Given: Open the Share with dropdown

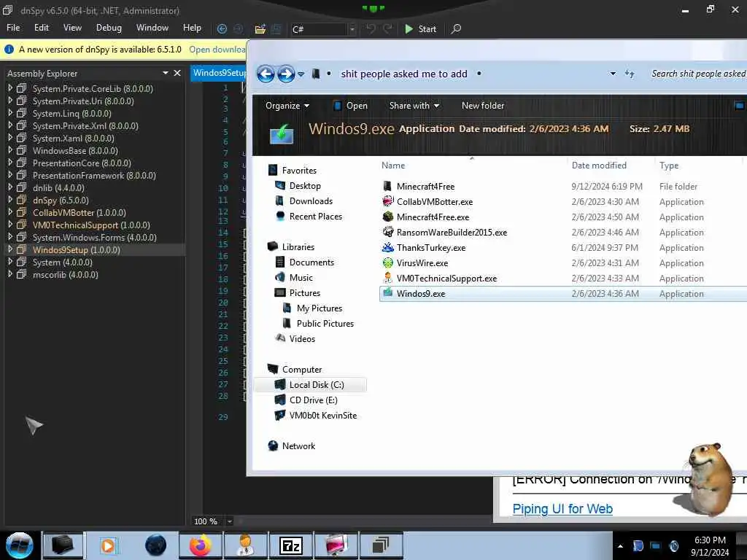Looking at the screenshot, I should tap(414, 106).
